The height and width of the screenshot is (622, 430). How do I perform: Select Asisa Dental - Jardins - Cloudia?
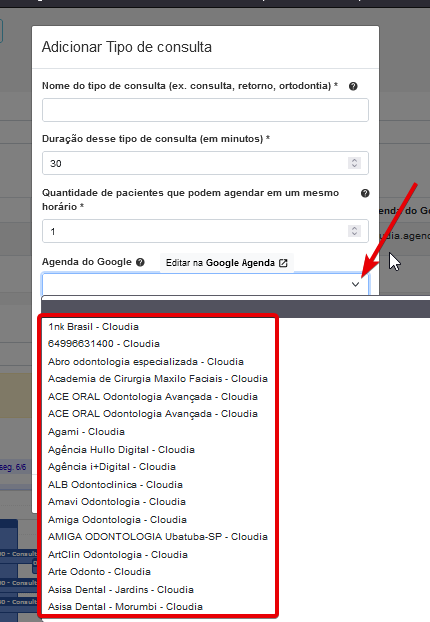tap(121, 590)
